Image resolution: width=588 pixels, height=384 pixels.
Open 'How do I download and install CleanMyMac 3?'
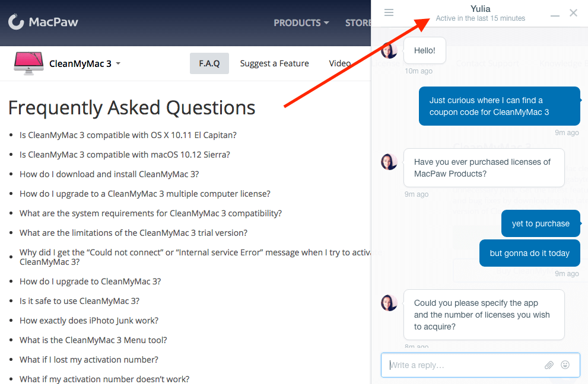tap(109, 174)
